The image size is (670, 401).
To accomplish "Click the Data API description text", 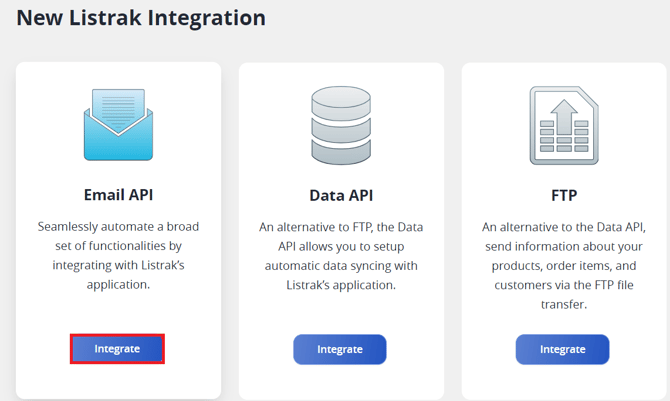I will click(340, 256).
